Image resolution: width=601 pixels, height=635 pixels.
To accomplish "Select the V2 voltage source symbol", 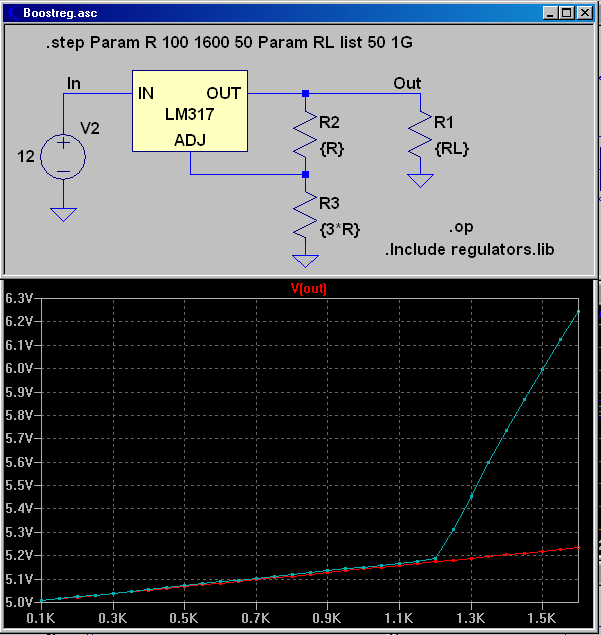I will point(63,156).
